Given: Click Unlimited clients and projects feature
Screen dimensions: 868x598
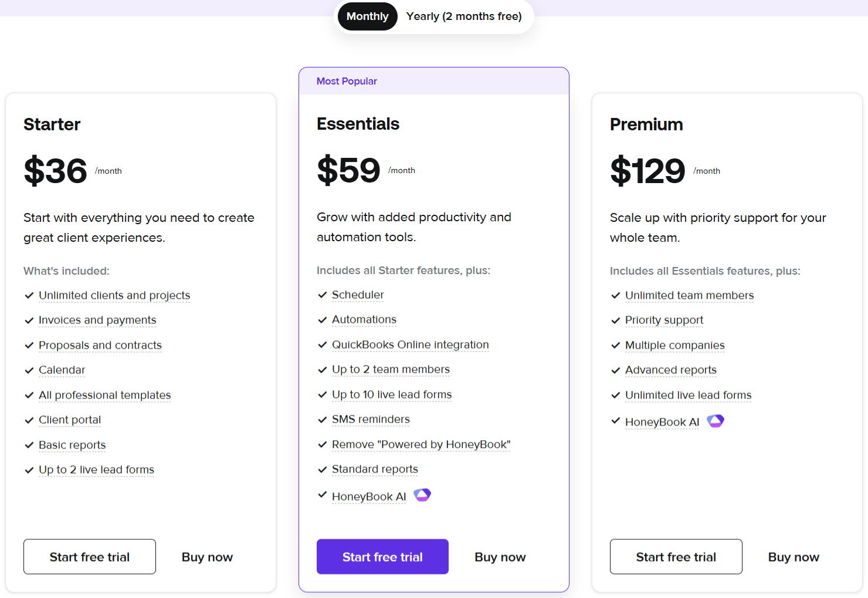Looking at the screenshot, I should coord(114,295).
